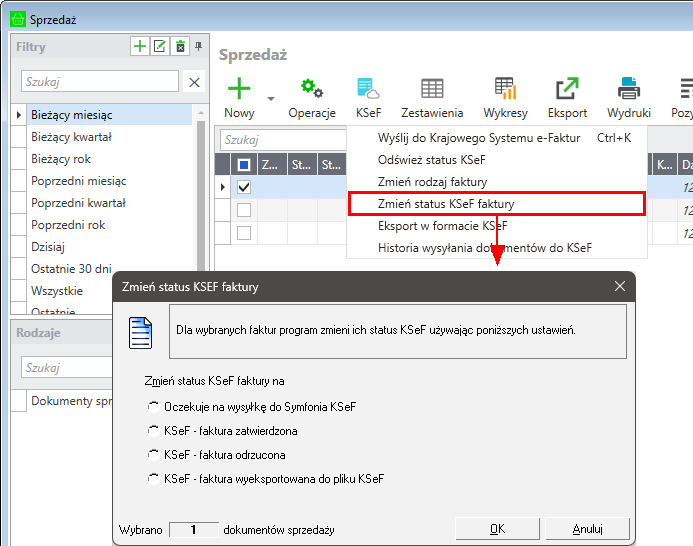Select 'KSeF - faktura zatwierdzona' radio button
Image resolution: width=693 pixels, height=546 pixels.
pyautogui.click(x=153, y=431)
